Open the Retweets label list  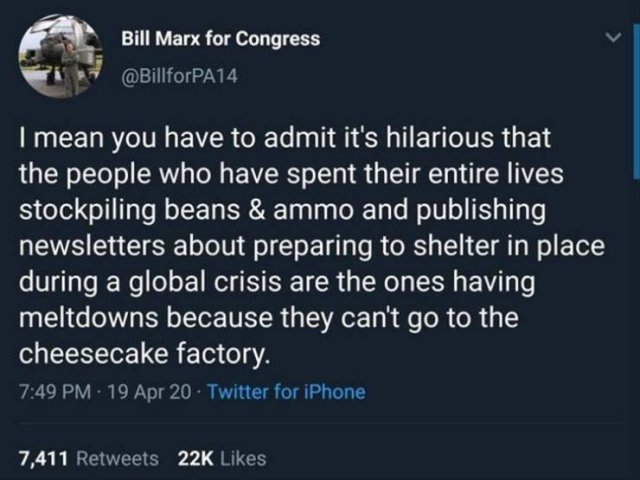[118, 458]
